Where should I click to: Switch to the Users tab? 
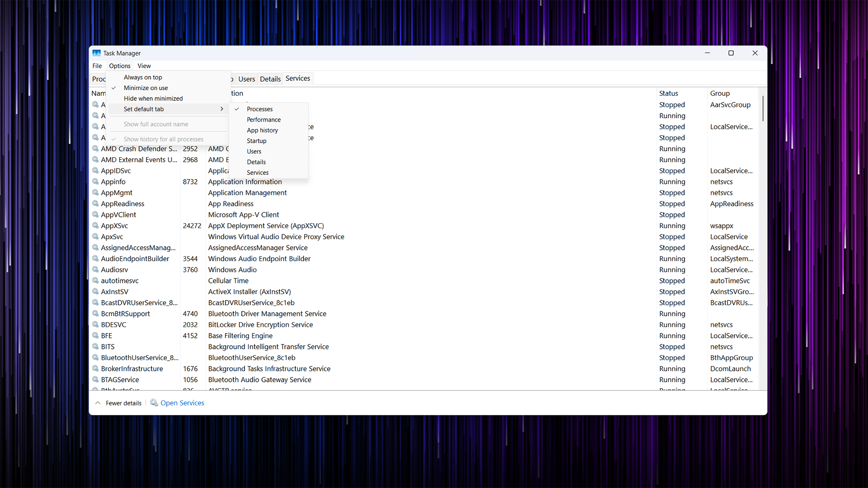246,79
